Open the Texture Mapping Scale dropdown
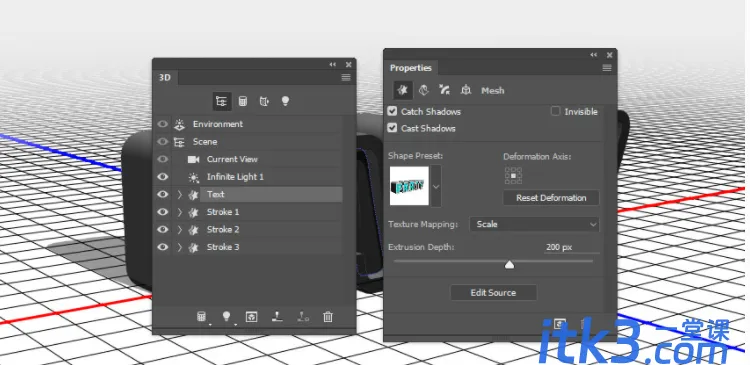 pyautogui.click(x=534, y=224)
